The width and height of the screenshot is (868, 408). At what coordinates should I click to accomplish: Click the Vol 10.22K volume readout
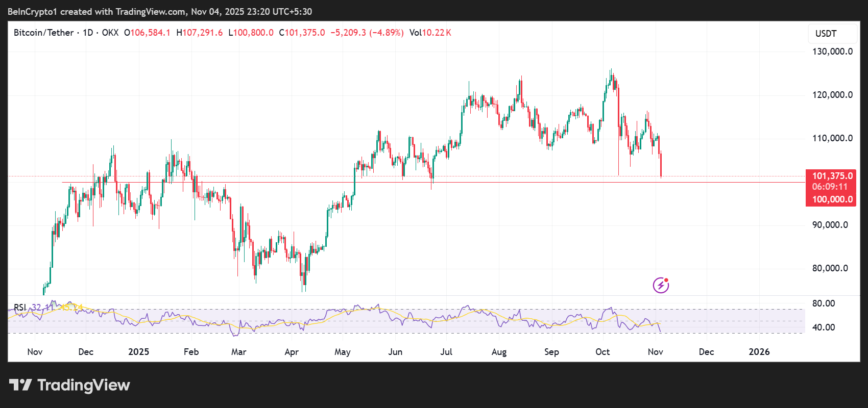[430, 33]
